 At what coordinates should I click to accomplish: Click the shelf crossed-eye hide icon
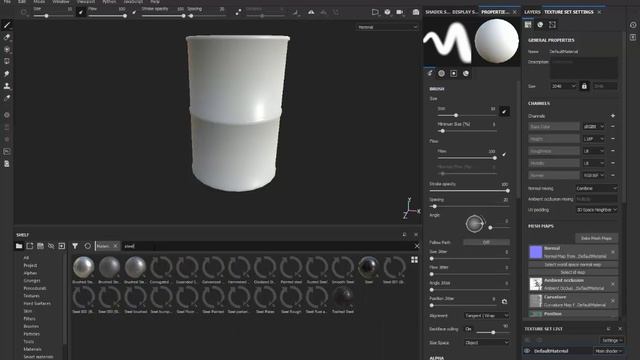point(51,246)
